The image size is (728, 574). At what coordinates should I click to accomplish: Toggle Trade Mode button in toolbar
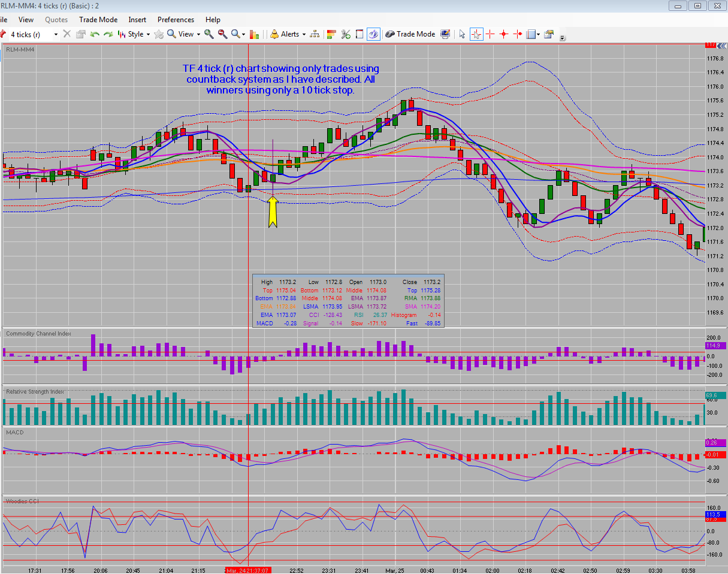pyautogui.click(x=410, y=34)
